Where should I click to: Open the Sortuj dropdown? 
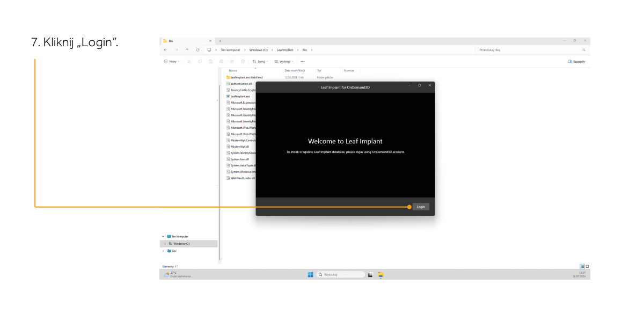(x=260, y=61)
